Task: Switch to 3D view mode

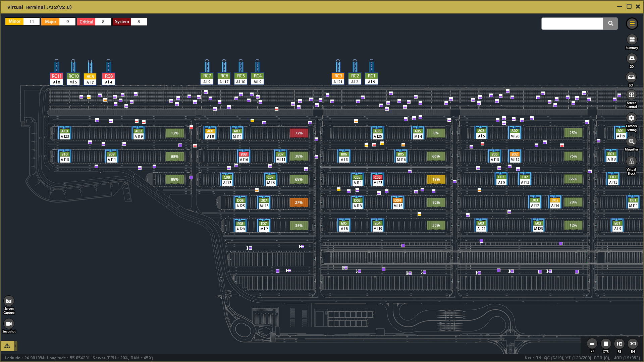Action: 631,77
